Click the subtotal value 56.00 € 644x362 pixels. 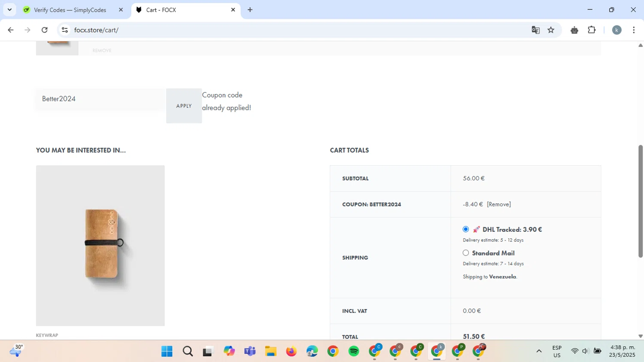click(474, 178)
